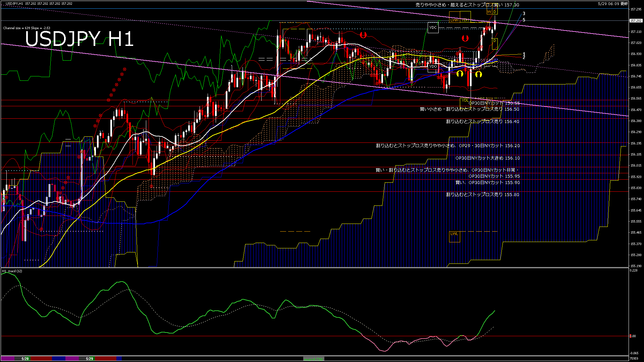Click the projection line label 3
644x362 pixels.
[524, 14]
